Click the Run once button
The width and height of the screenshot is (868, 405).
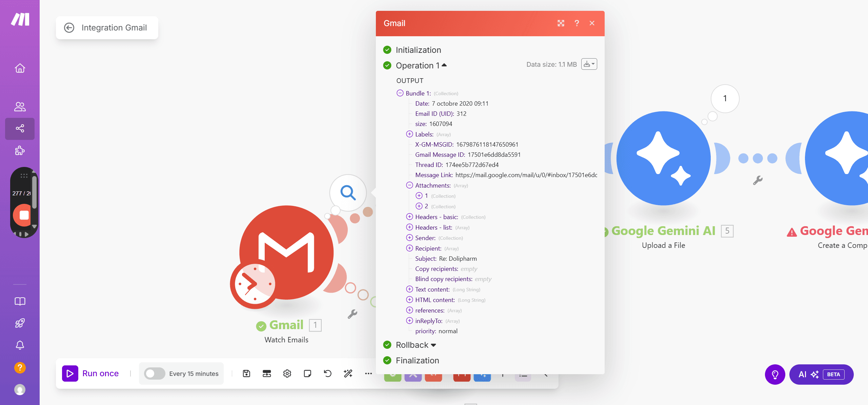(90, 374)
